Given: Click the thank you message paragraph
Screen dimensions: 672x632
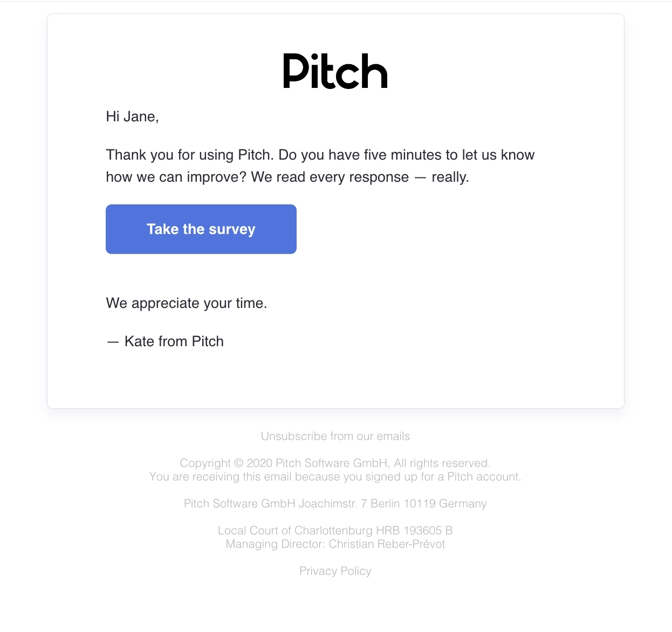Looking at the screenshot, I should 320,166.
